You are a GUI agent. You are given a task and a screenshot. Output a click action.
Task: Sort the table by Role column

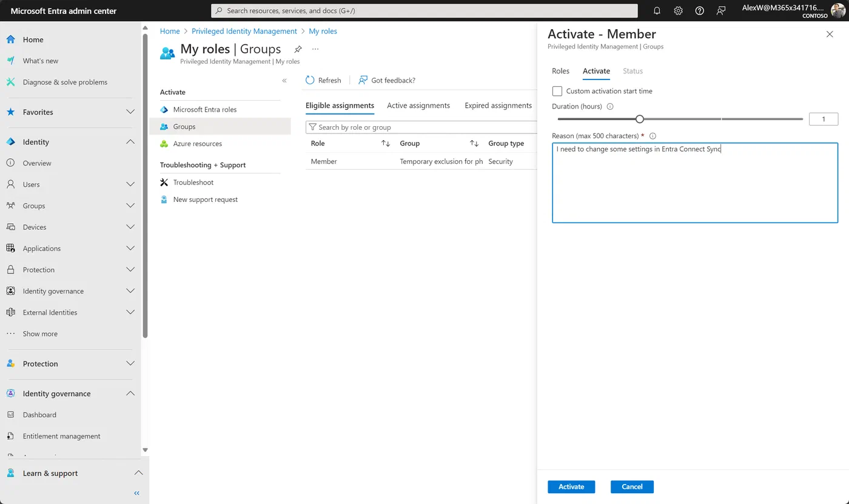(x=386, y=144)
